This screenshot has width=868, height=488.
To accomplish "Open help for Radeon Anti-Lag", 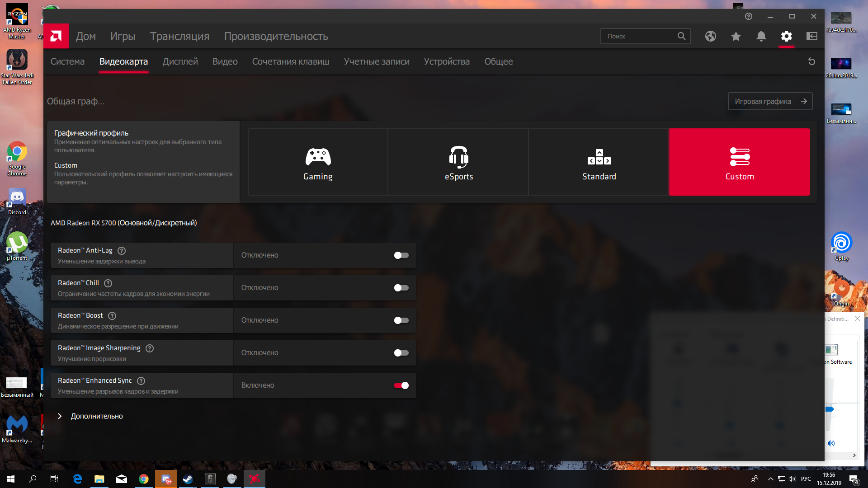I will (x=122, y=251).
